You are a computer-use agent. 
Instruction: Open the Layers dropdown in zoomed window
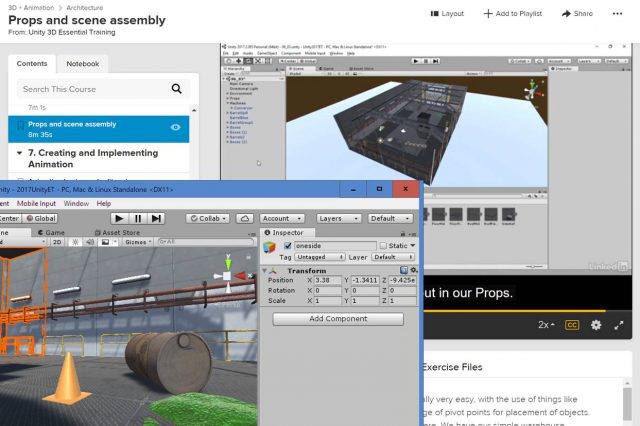click(x=339, y=218)
